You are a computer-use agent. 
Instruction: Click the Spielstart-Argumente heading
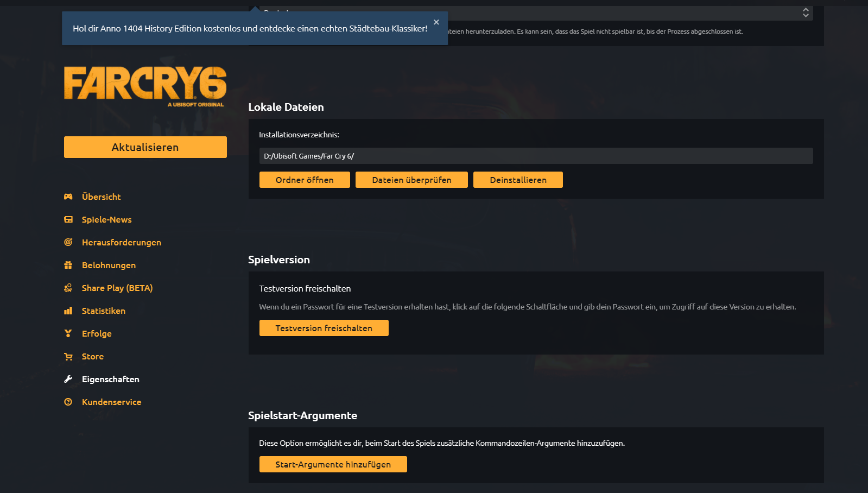coord(303,415)
